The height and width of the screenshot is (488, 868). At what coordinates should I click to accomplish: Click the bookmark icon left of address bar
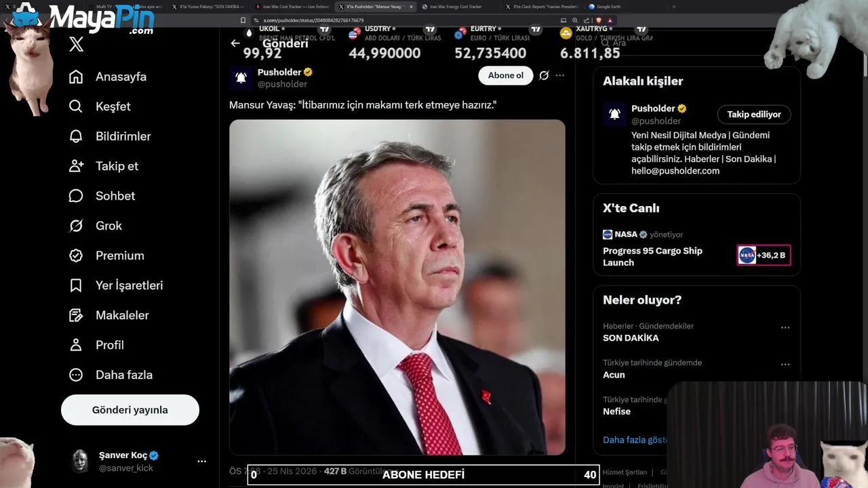click(243, 20)
